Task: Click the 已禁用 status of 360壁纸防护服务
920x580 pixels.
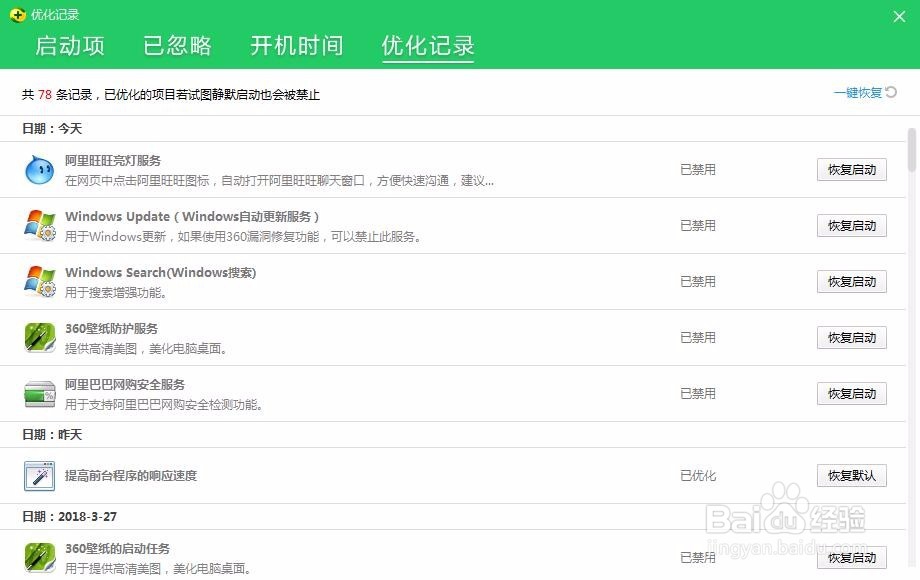Action: click(x=698, y=338)
